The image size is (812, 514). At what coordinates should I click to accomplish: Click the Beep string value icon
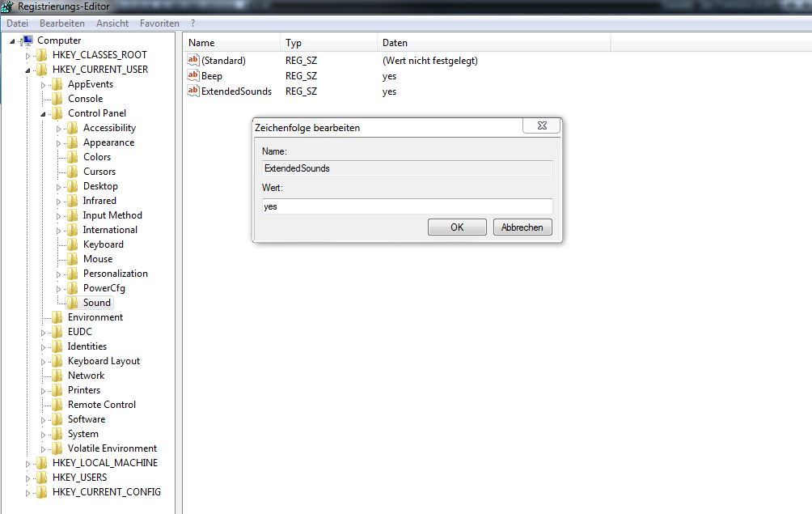[x=192, y=75]
